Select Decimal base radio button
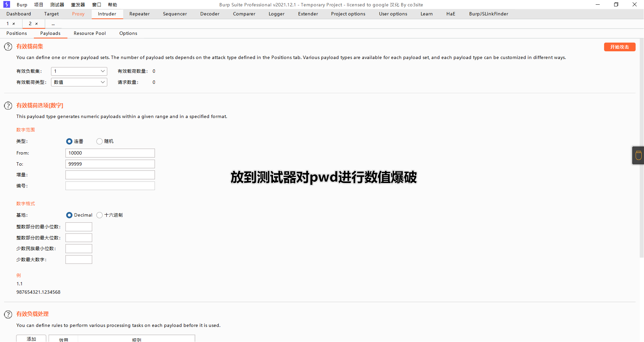The image size is (644, 342). click(x=69, y=215)
